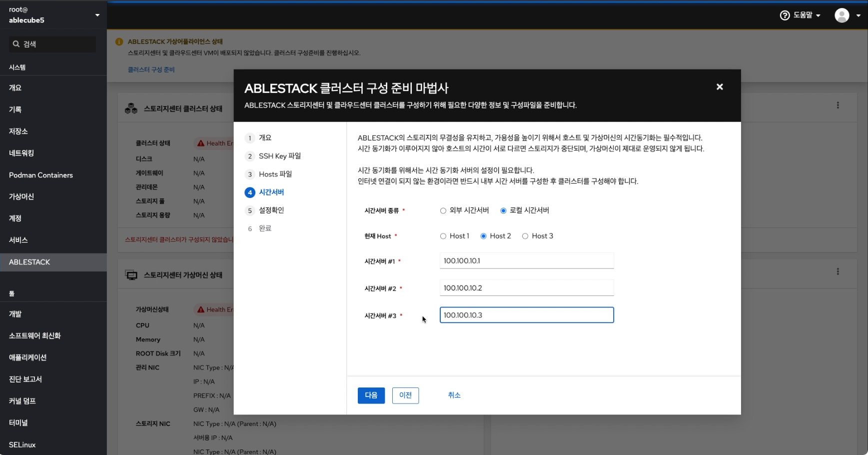The height and width of the screenshot is (455, 868).
Task: Click the 시간서버 #2 input field
Action: pyautogui.click(x=527, y=288)
